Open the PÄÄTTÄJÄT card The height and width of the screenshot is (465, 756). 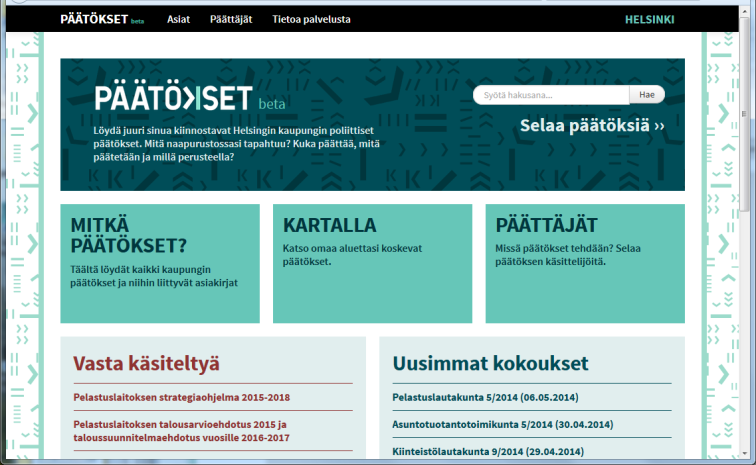point(585,263)
